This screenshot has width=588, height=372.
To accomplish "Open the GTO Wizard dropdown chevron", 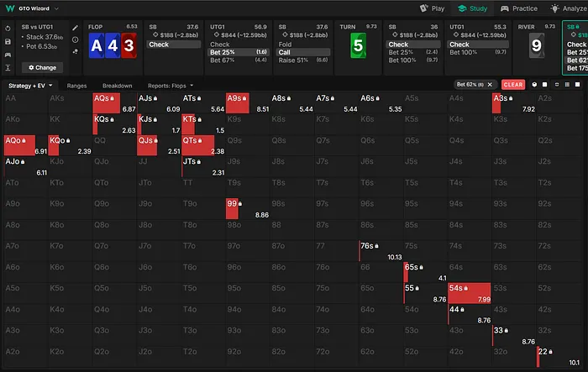I will (56, 8).
